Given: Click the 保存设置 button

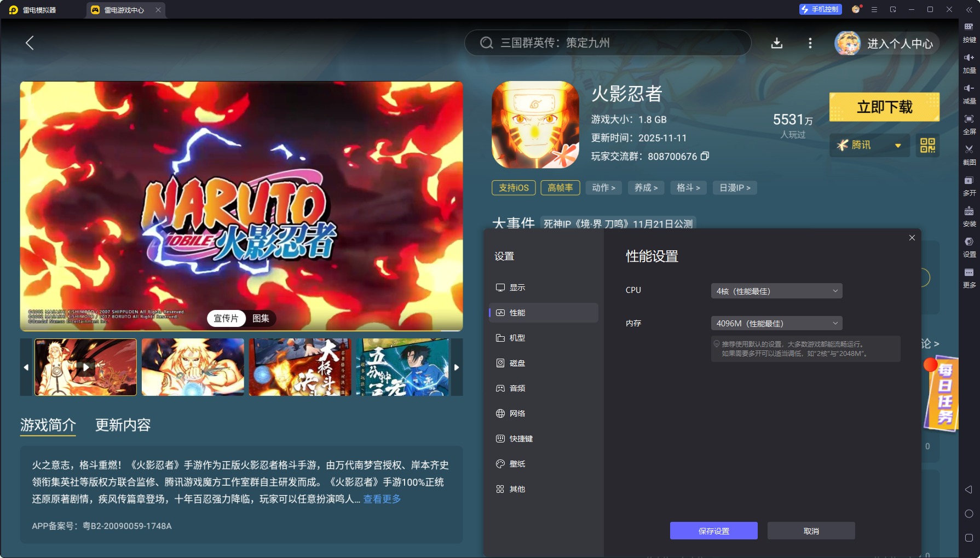Looking at the screenshot, I should coord(714,531).
